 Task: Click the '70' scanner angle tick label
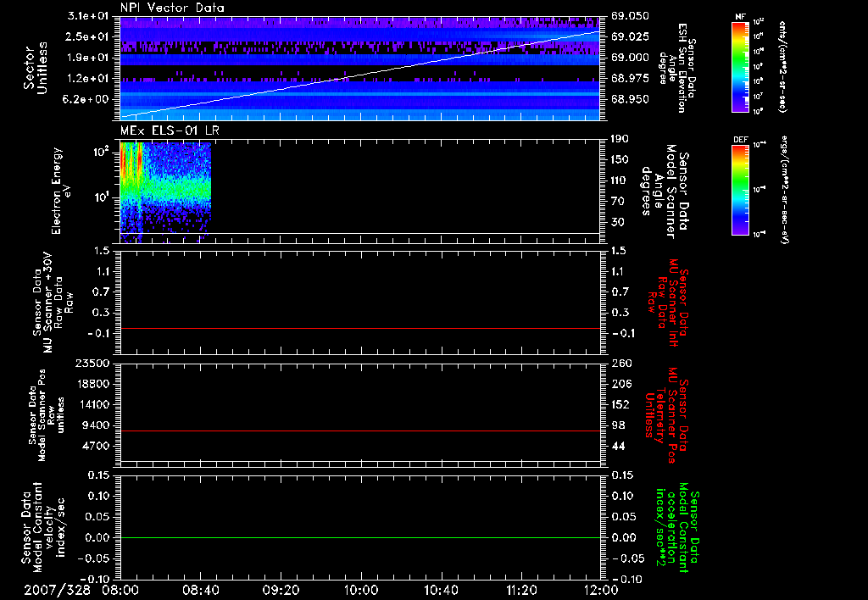[617, 202]
